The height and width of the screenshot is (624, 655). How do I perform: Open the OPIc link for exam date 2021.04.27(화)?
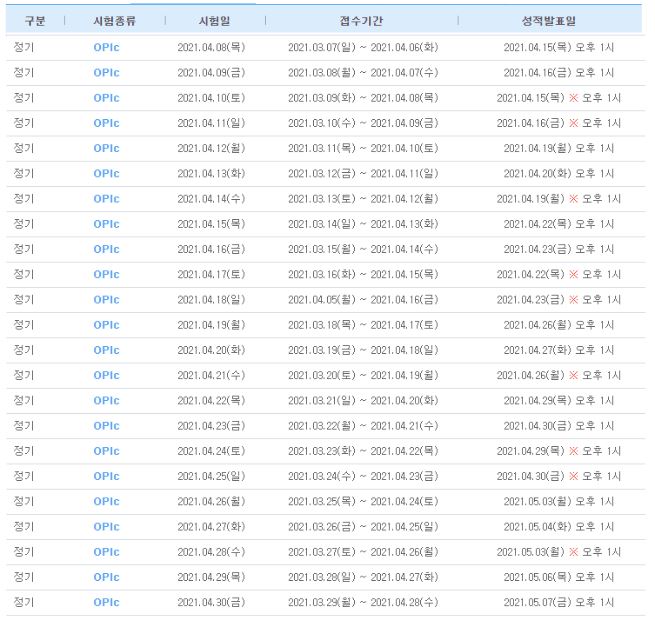point(106,527)
